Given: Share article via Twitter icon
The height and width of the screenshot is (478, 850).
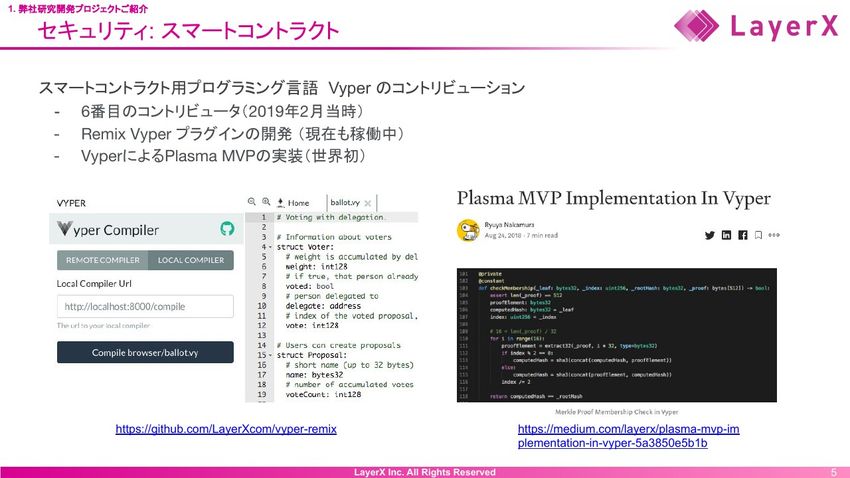Looking at the screenshot, I should coord(710,235).
